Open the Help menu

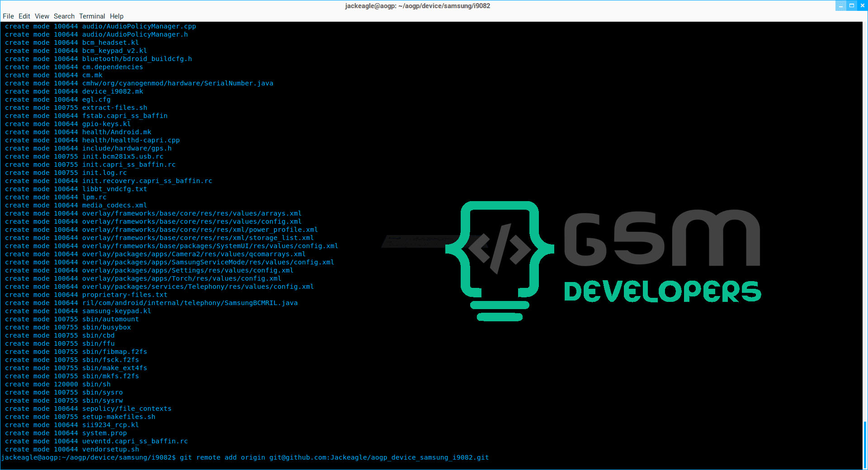pos(117,16)
